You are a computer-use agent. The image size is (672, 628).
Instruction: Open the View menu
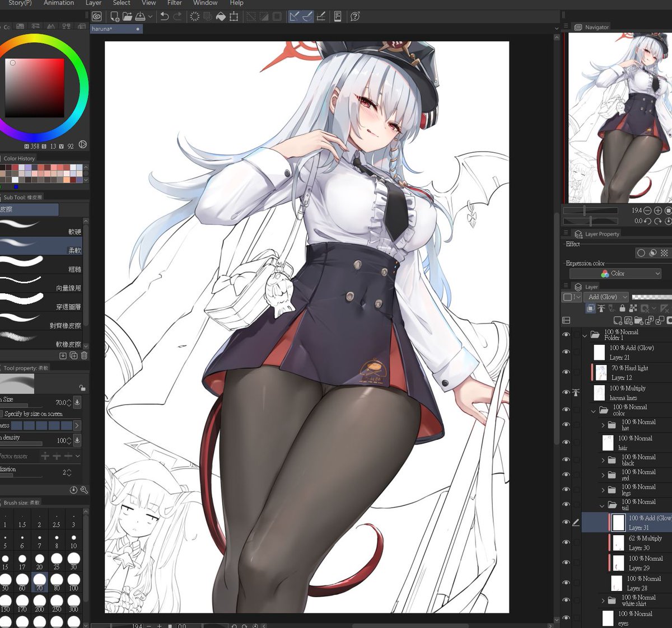click(148, 3)
